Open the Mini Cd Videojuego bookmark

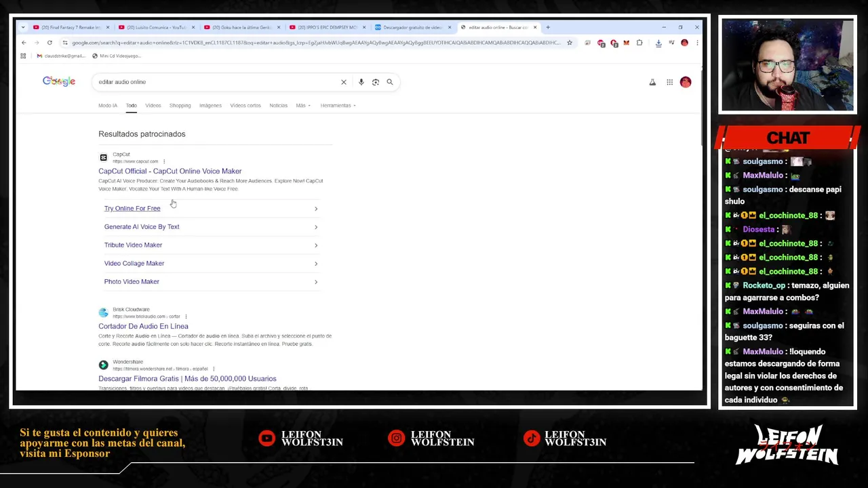tap(116, 56)
